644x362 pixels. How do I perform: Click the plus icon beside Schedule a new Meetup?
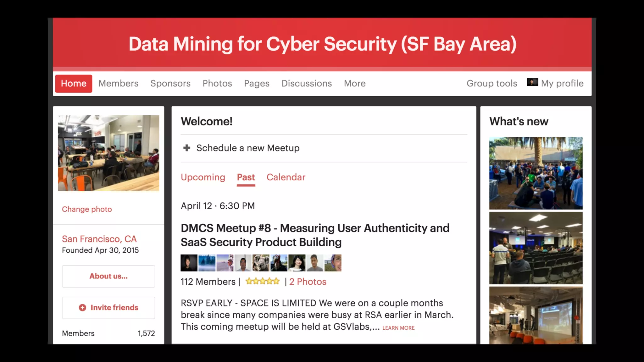(187, 148)
